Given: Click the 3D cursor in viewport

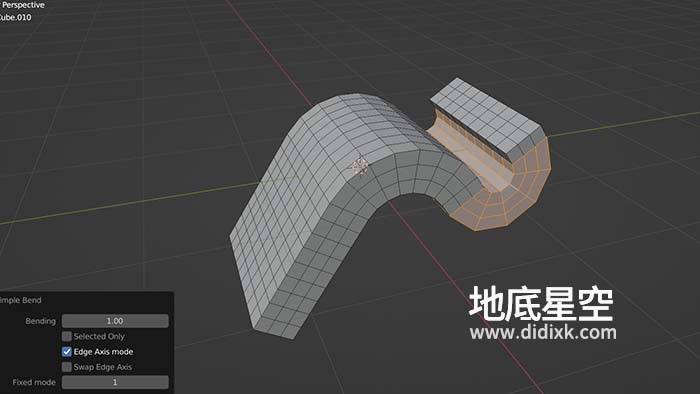Looking at the screenshot, I should coord(360,166).
